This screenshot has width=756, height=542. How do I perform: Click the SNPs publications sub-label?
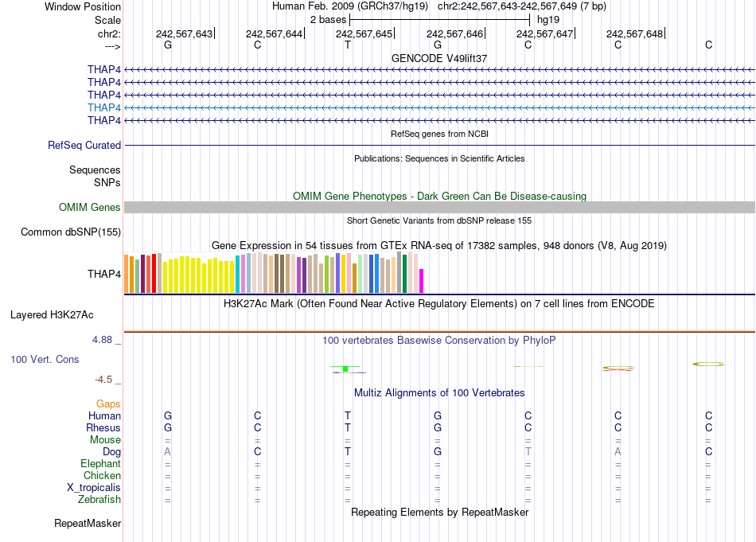pyautogui.click(x=107, y=183)
